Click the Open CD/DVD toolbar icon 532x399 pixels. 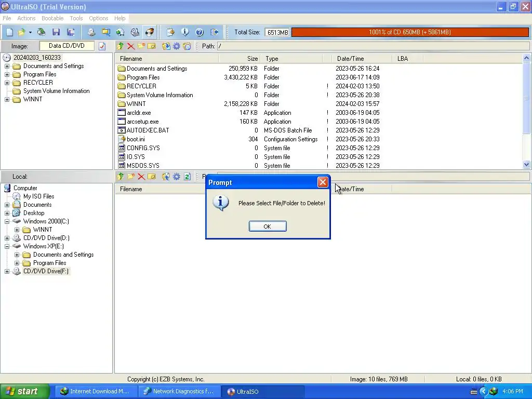42,32
